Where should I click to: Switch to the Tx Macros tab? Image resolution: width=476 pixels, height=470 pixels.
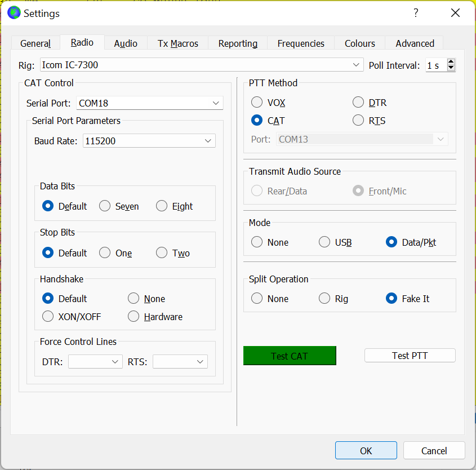178,43
